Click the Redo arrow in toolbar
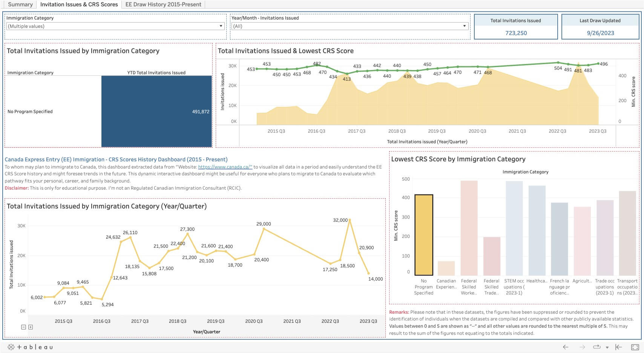This screenshot has height=353, width=644. [582, 347]
